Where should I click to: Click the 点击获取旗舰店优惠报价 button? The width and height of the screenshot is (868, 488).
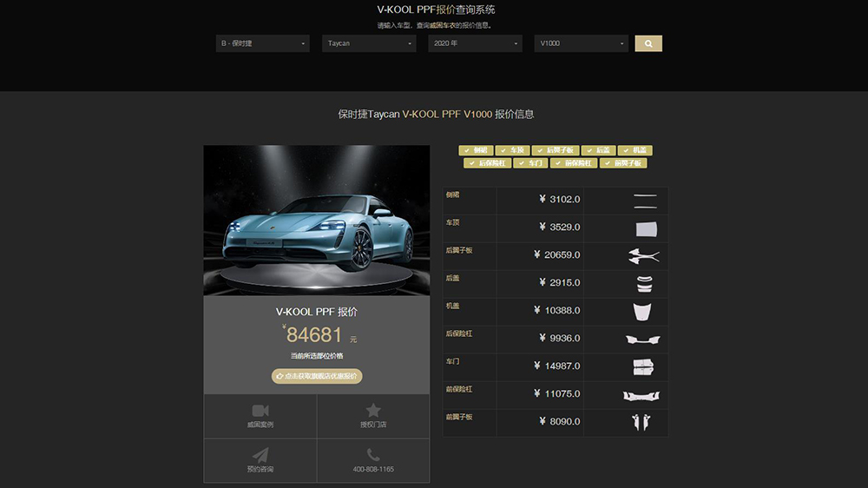[x=317, y=376]
